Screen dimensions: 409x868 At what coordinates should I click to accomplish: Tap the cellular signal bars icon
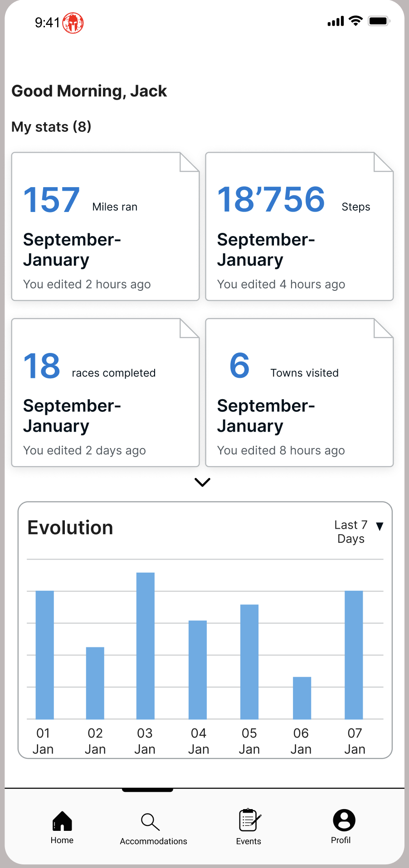pos(336,21)
